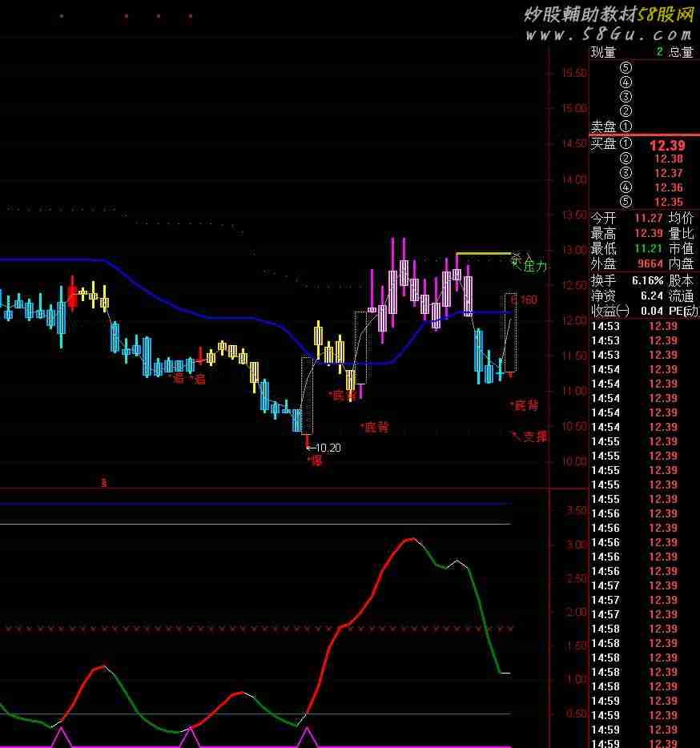The width and height of the screenshot is (700, 748).
Task: Click the 今开 opening price 11.27
Action: pyautogui.click(x=649, y=218)
